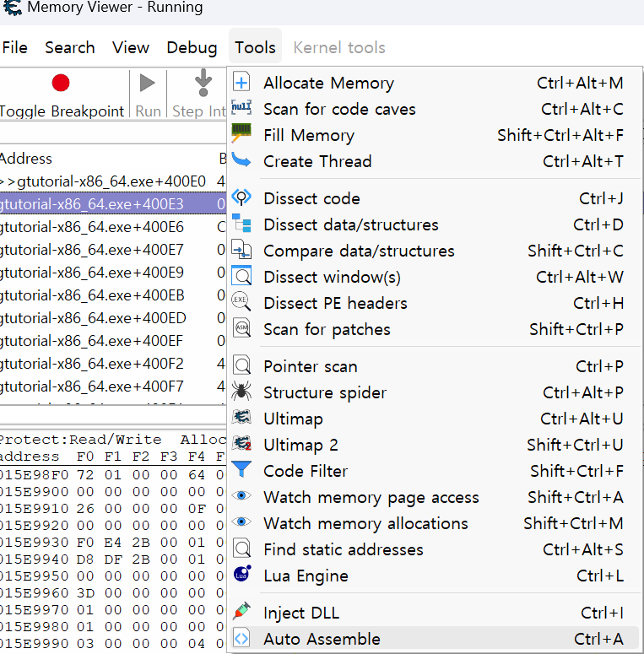Choose Dissect code menu entry
Viewport: 644px width, 654px height.
pos(435,198)
